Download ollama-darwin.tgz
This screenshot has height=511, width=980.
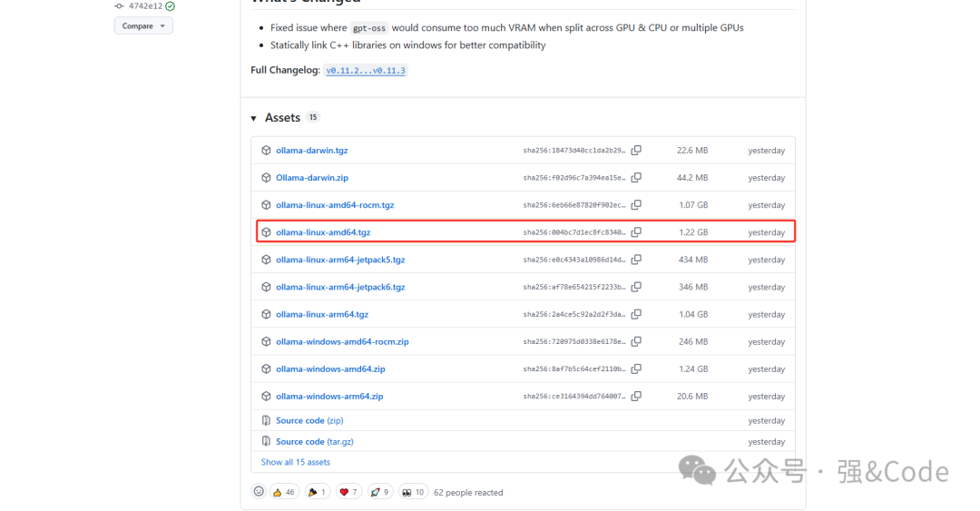(x=312, y=150)
